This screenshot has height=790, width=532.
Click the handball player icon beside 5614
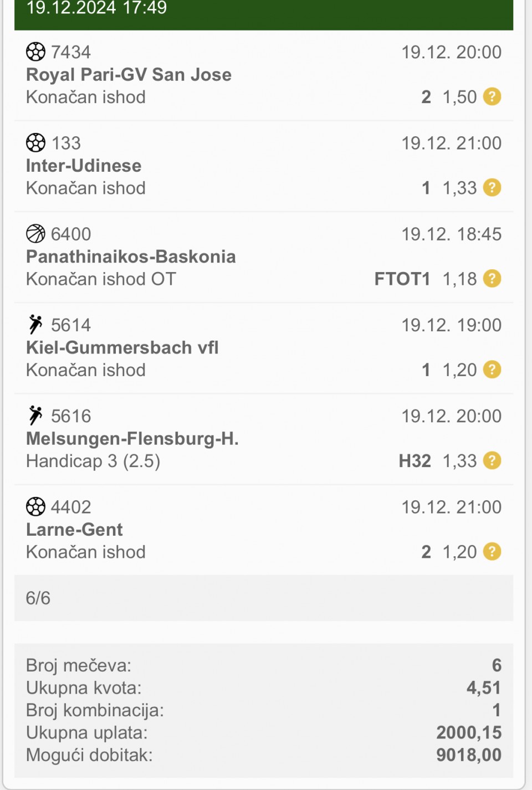point(35,324)
